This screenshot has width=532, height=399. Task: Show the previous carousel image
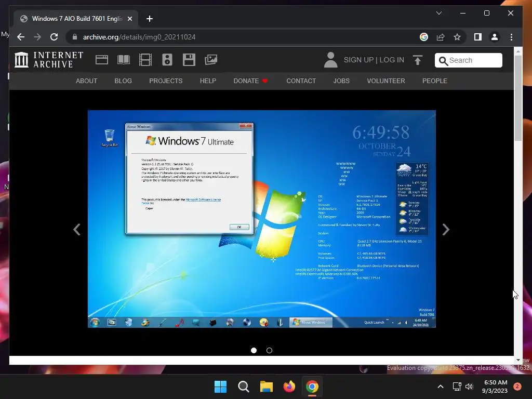pos(77,229)
